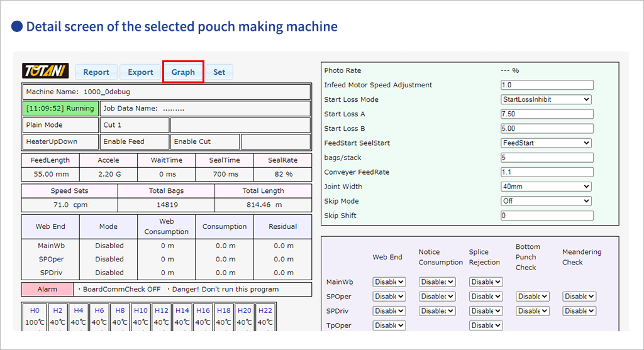Switch to the Graph view

pos(183,72)
